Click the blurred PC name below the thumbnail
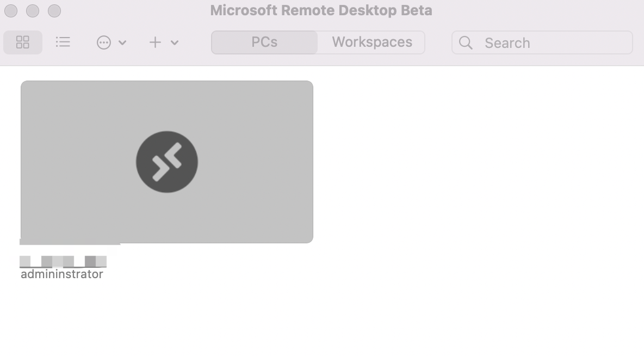Screen dimensions: 644x356 (63, 261)
